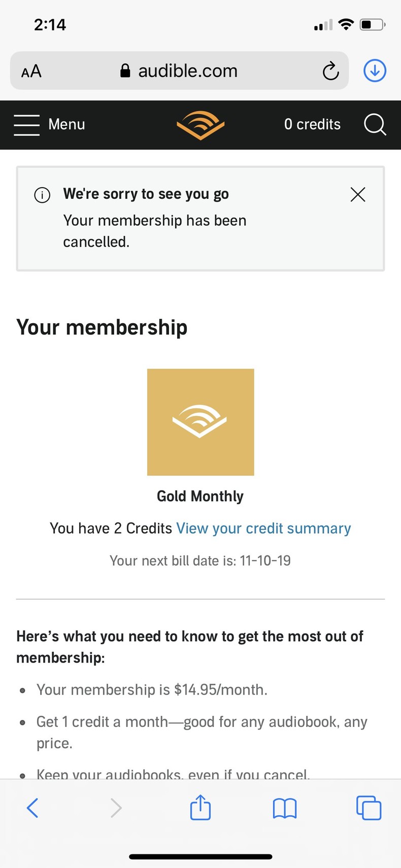Tap the iOS home indicator bar

click(x=201, y=857)
